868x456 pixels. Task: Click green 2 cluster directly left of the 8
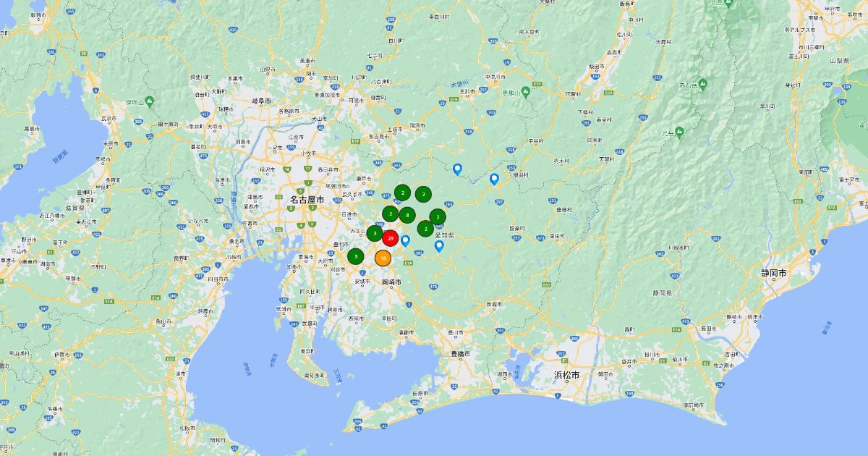click(390, 214)
